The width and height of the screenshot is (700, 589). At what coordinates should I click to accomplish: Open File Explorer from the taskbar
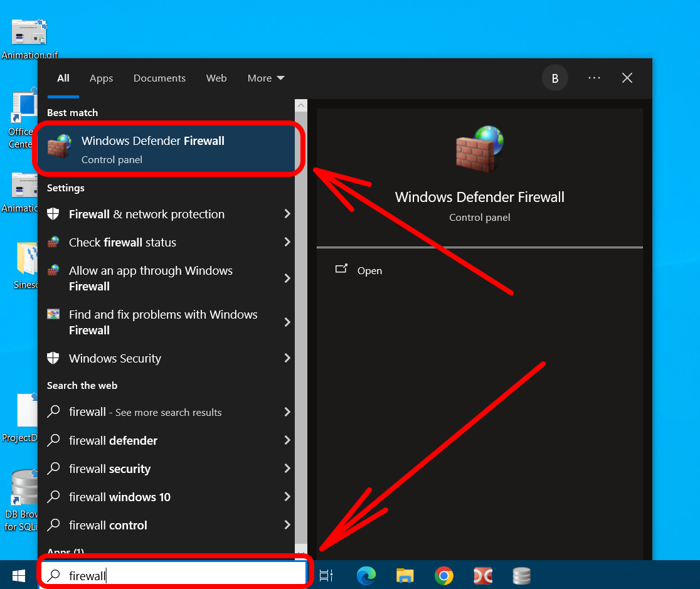[x=405, y=575]
